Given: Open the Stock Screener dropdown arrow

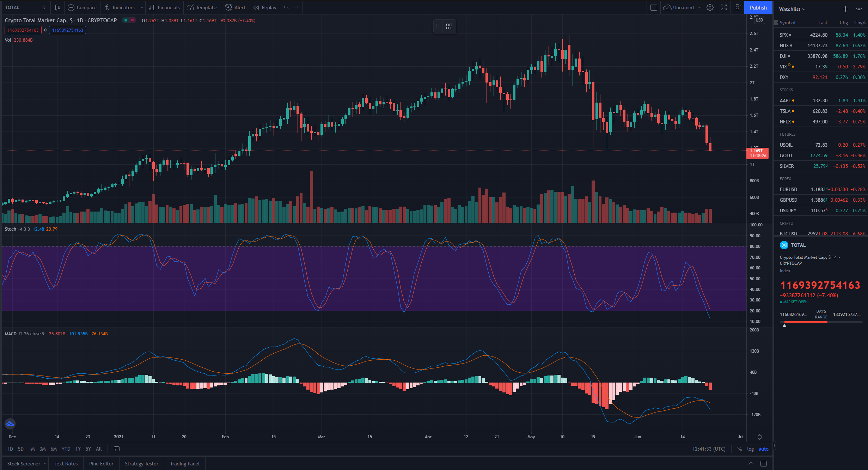Looking at the screenshot, I should tap(45, 464).
